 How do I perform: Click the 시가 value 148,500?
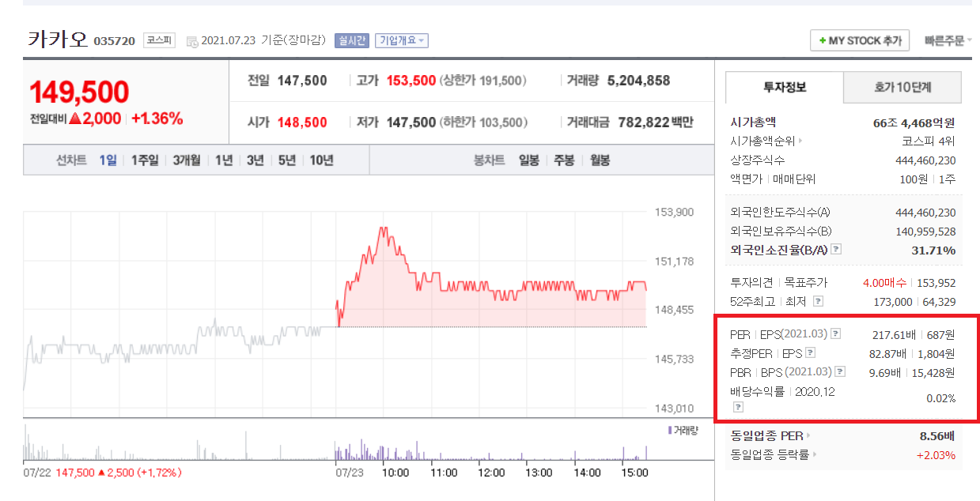point(302,122)
